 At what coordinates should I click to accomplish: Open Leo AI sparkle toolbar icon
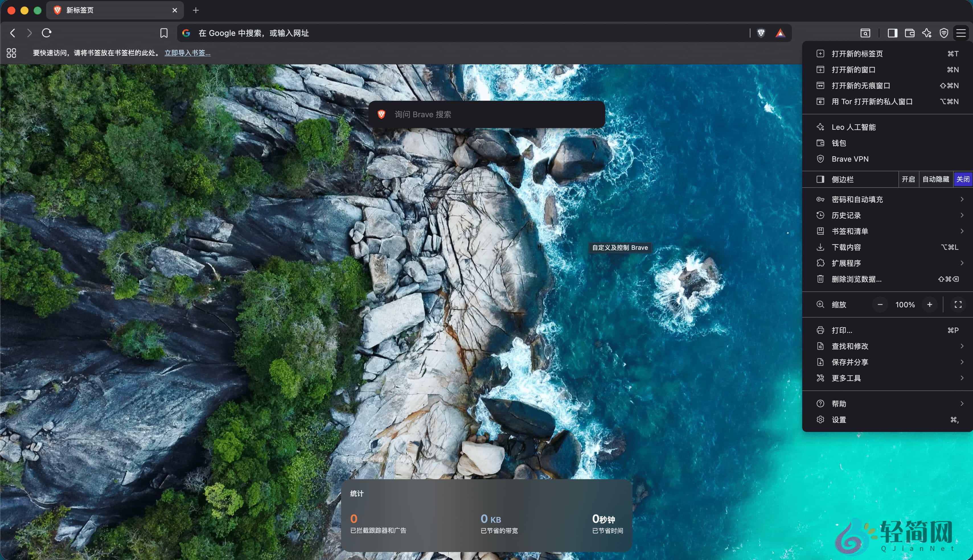click(926, 33)
